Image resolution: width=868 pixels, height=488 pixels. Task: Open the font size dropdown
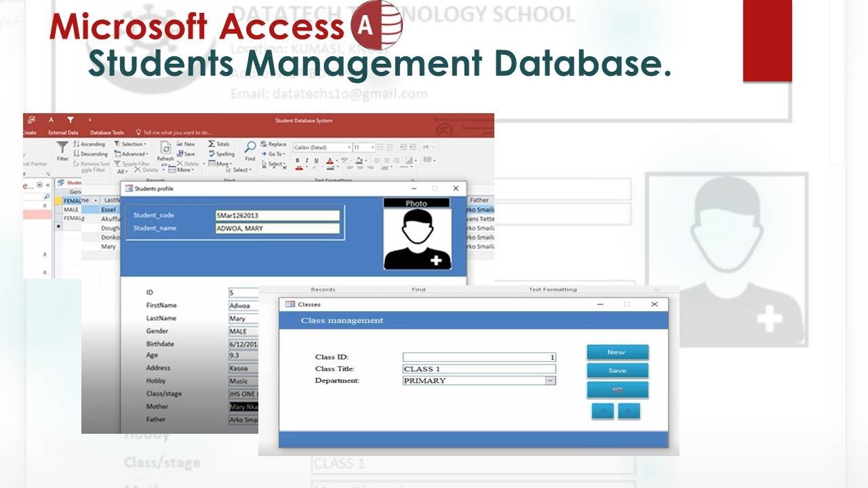(372, 147)
